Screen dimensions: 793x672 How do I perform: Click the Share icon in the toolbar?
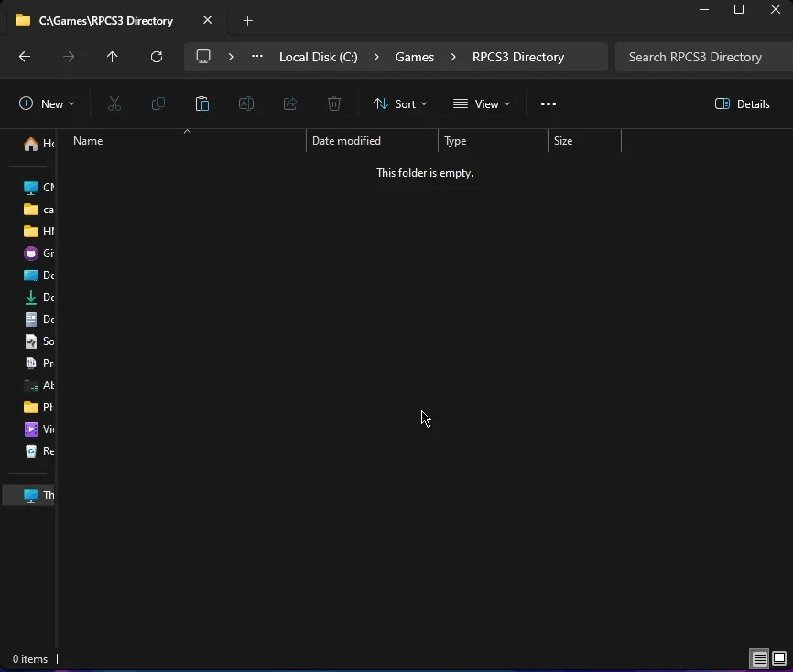pos(289,103)
